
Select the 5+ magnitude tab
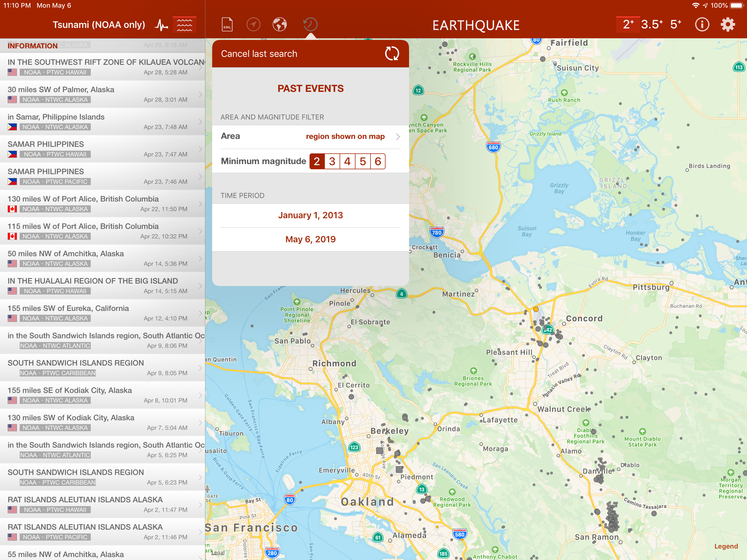point(675,25)
